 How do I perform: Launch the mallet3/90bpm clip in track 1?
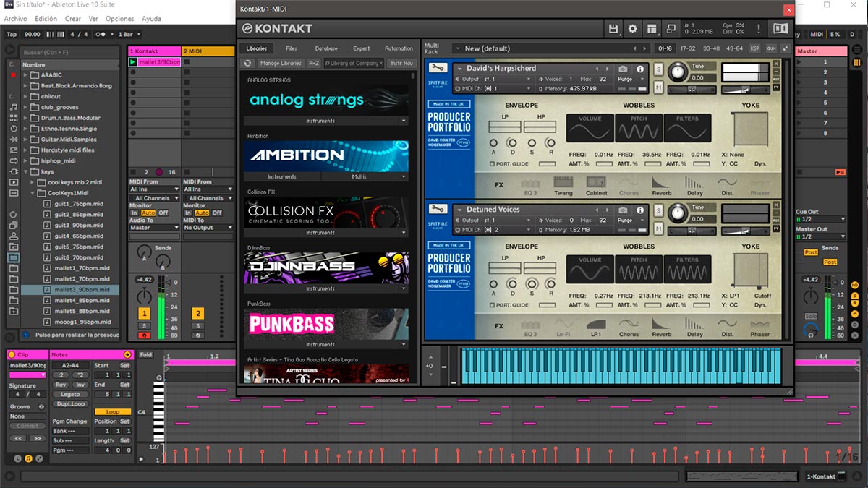point(133,62)
